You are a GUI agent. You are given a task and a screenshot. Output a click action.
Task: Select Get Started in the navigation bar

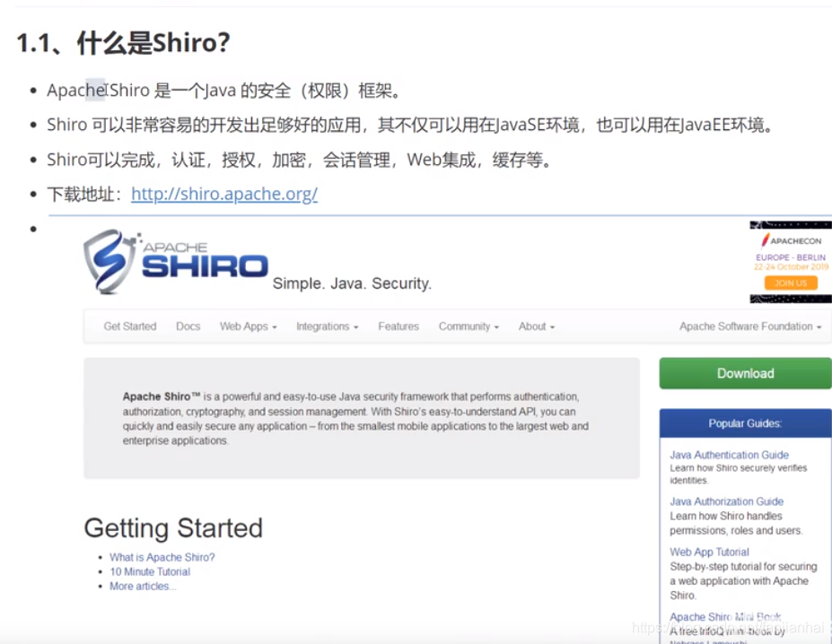tap(128, 326)
